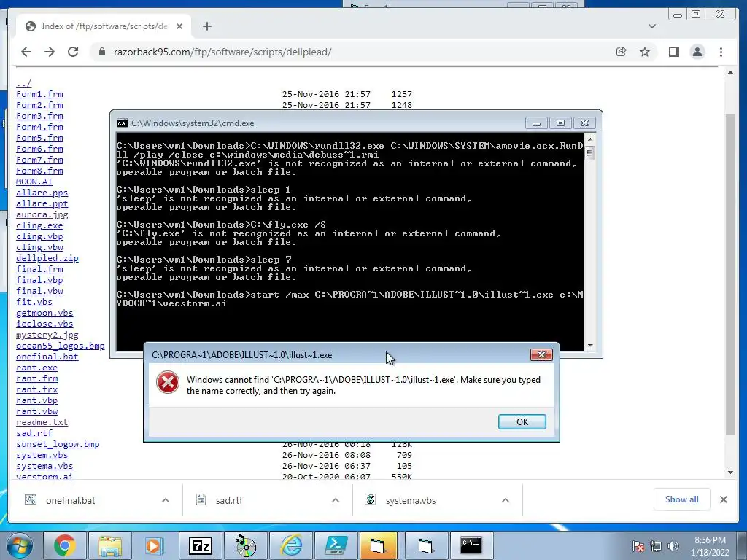Open Action Center flag icon
This screenshot has width=747, height=560.
point(638,546)
